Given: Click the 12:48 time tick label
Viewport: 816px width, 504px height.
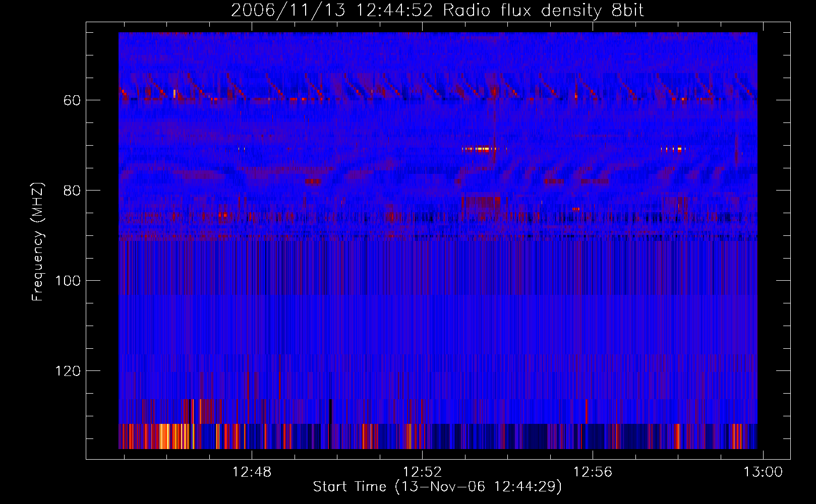Looking at the screenshot, I should (x=252, y=472).
